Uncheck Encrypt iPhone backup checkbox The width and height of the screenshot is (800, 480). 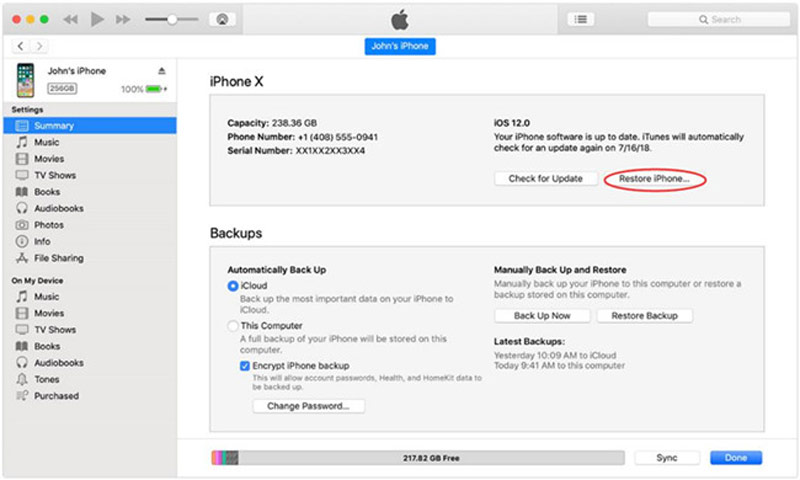245,366
